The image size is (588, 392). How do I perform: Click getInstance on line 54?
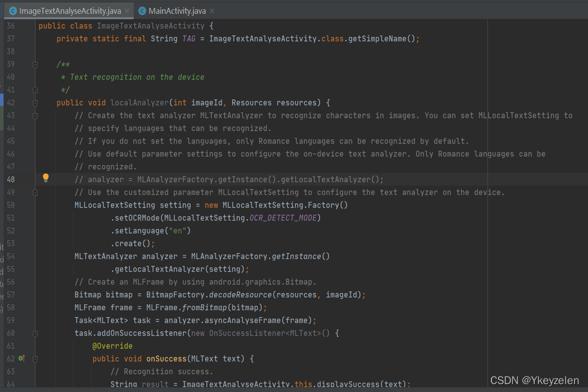click(296, 256)
